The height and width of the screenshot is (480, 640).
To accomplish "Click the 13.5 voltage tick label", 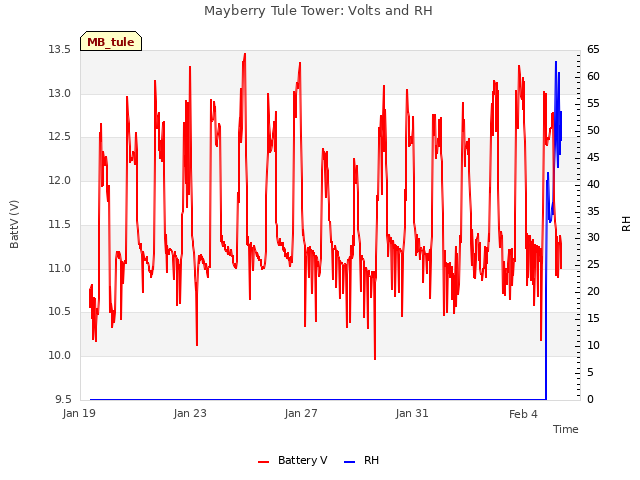I will [x=60, y=50].
